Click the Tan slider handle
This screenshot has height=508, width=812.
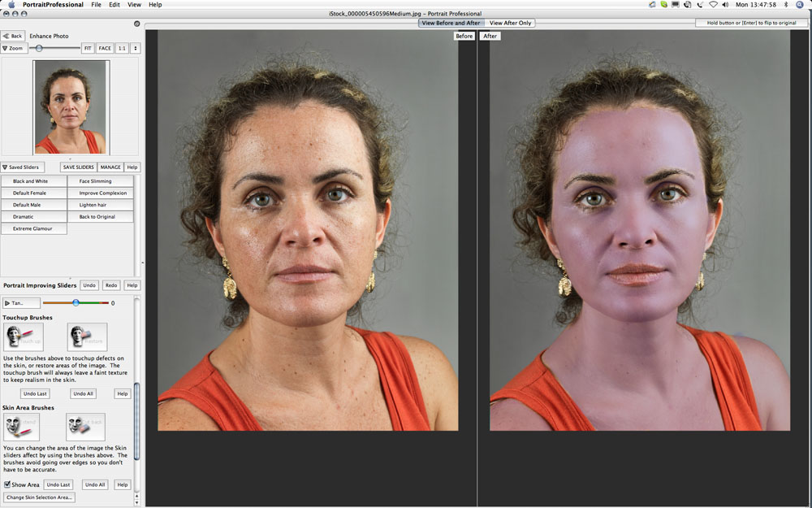click(76, 303)
